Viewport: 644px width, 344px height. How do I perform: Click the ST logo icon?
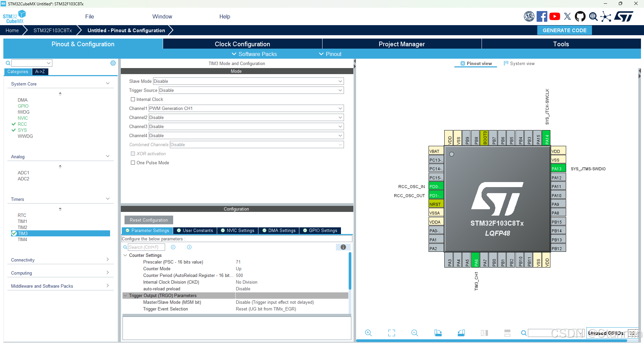coord(624,16)
